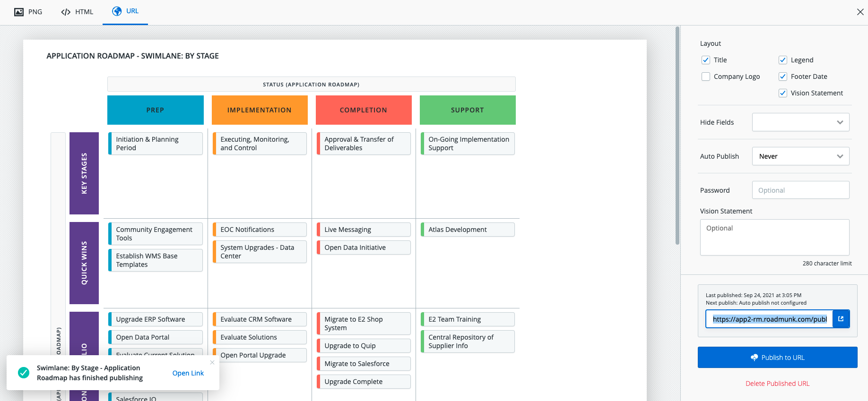Click 'Upgrade ERP Software' card

point(156,319)
